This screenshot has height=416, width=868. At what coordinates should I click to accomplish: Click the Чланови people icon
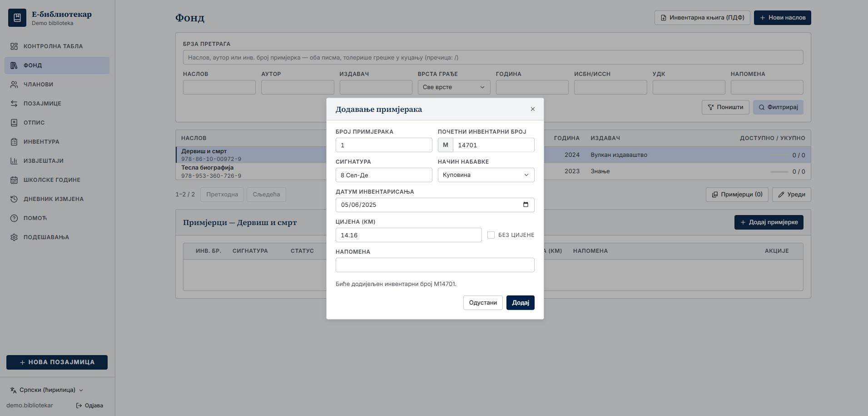coord(14,85)
